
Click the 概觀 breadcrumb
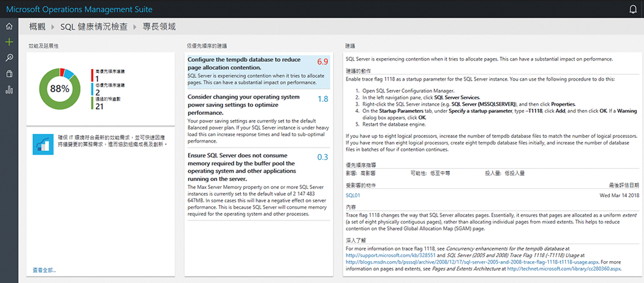(x=37, y=27)
